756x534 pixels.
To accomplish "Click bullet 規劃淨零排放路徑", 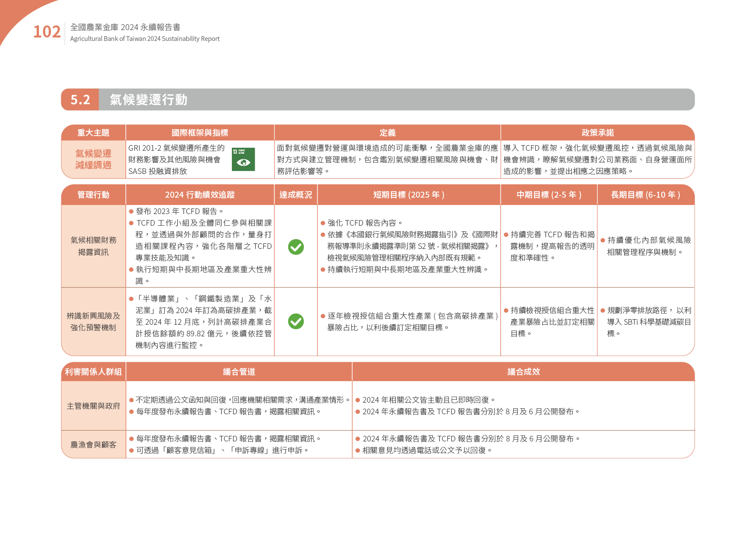I will (x=646, y=322).
